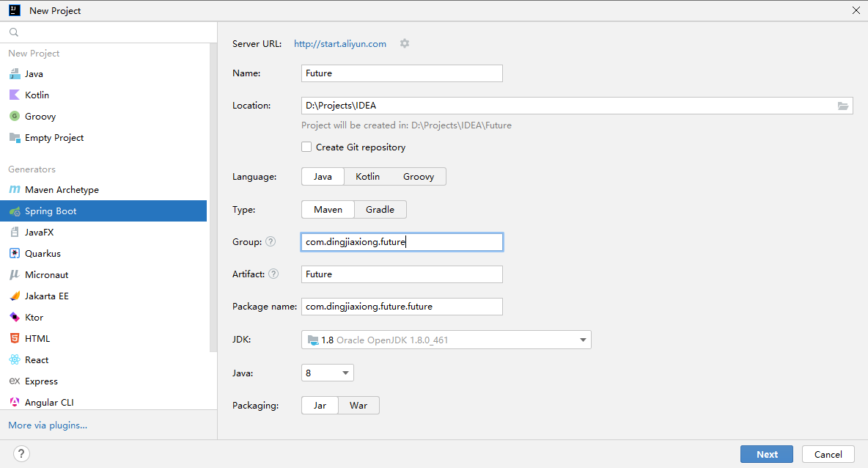
Task: Choose Groovy as the language
Action: click(x=419, y=177)
